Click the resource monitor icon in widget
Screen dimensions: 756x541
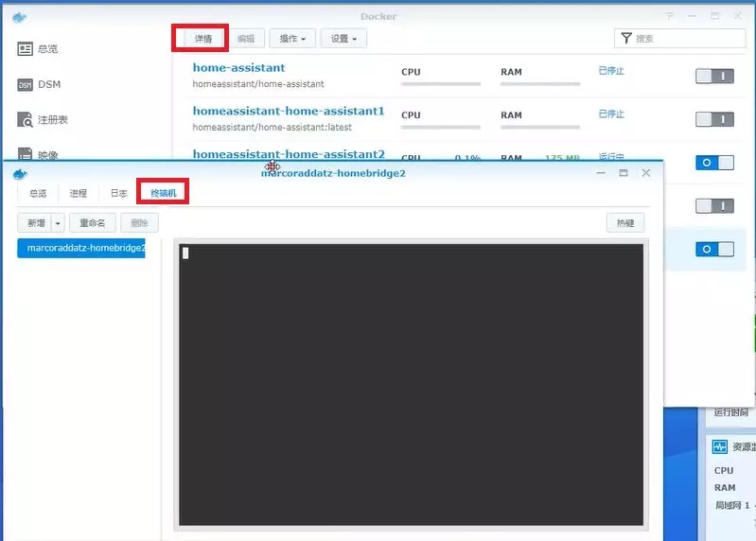[x=719, y=446]
